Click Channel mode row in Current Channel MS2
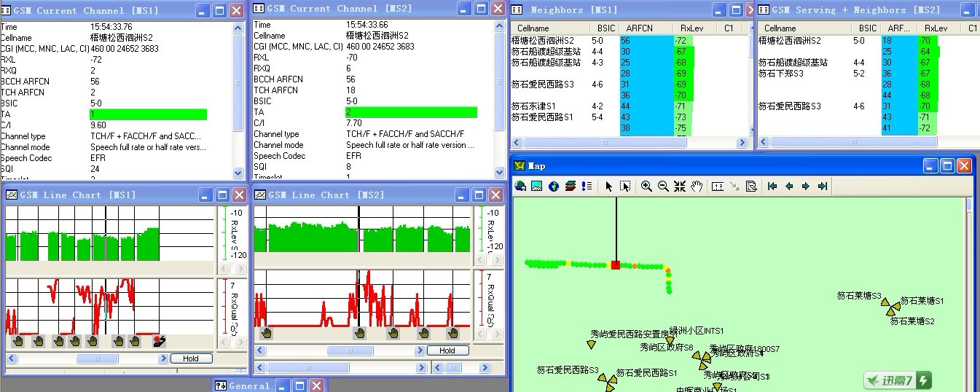Screen dimensions: 980x392 click(x=372, y=145)
